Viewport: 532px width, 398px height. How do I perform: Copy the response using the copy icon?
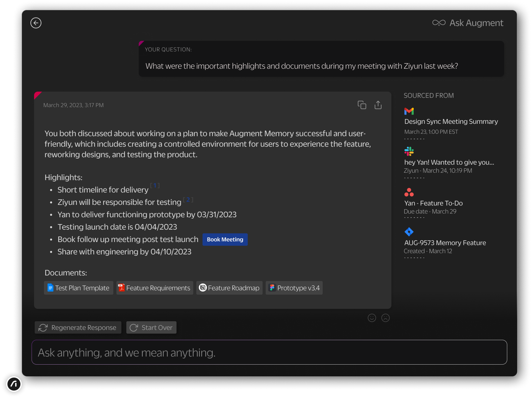(362, 105)
